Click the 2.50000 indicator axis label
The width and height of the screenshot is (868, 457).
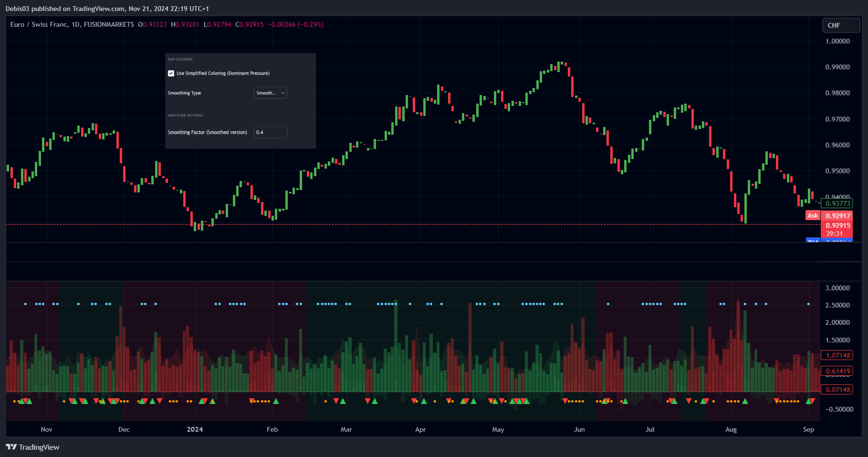[x=837, y=305]
